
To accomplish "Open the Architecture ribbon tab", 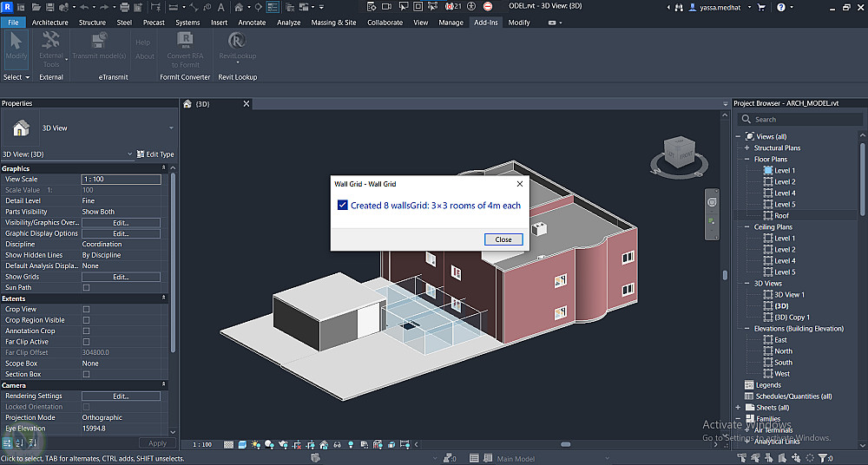I will (x=50, y=23).
